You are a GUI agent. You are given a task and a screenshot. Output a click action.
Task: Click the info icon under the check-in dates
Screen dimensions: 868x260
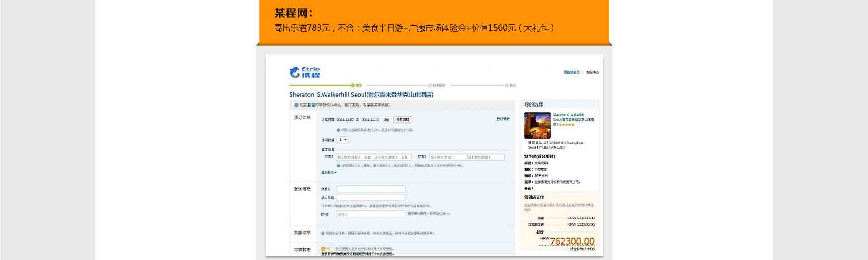click(338, 130)
